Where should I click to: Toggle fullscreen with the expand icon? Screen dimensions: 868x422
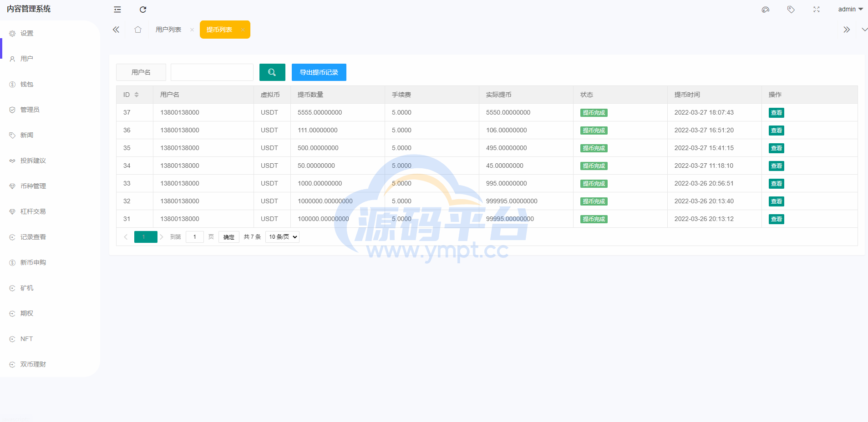tap(817, 10)
